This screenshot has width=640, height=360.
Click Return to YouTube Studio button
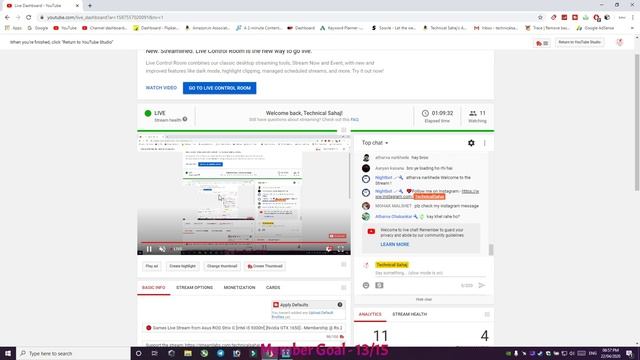[x=579, y=42]
